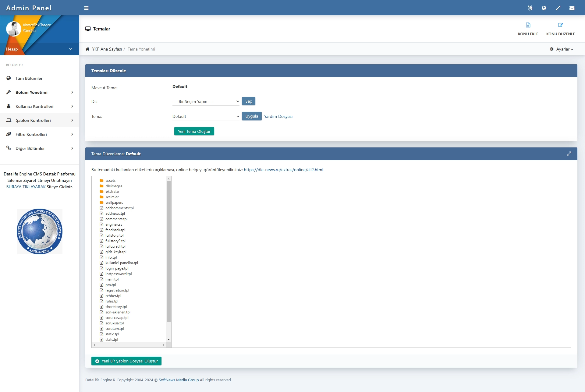Click the home icon in the breadcrumb
The height and width of the screenshot is (392, 585).
[87, 49]
